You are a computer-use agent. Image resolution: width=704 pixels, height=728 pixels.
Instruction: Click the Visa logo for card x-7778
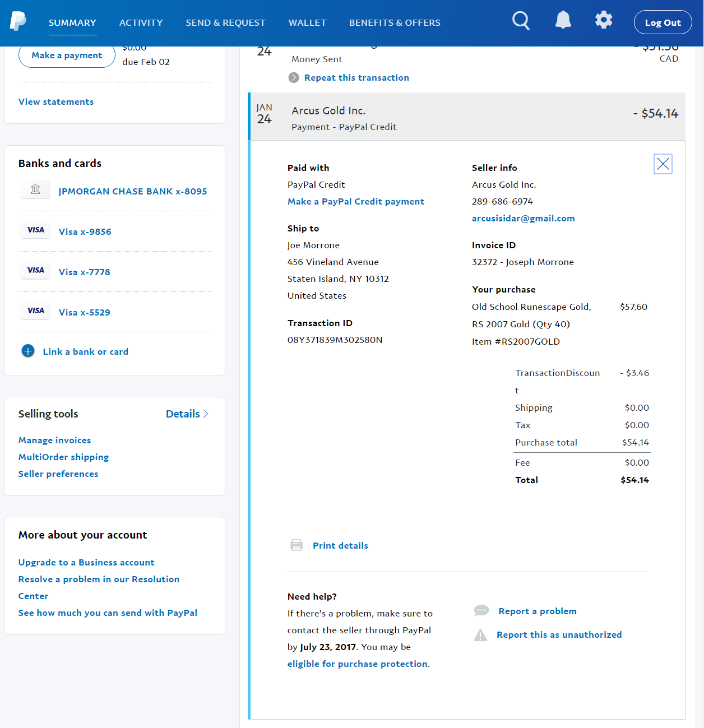35,270
